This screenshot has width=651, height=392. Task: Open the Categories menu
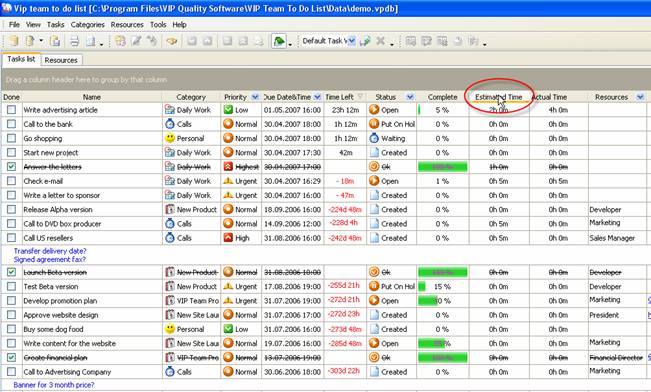(88, 24)
